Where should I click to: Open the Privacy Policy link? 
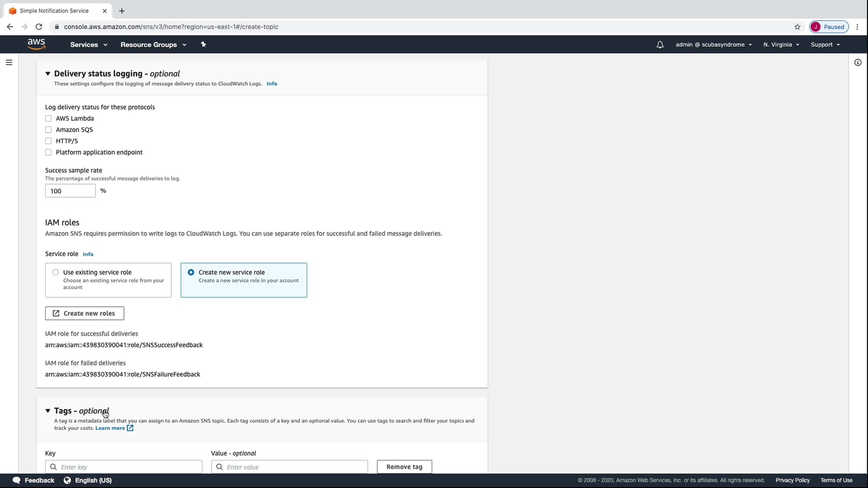pos(793,480)
